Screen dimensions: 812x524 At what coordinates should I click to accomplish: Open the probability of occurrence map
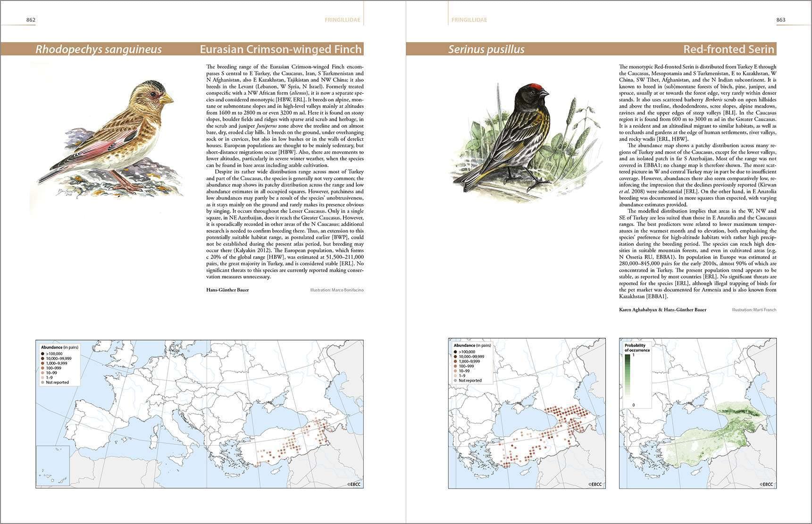[698, 413]
